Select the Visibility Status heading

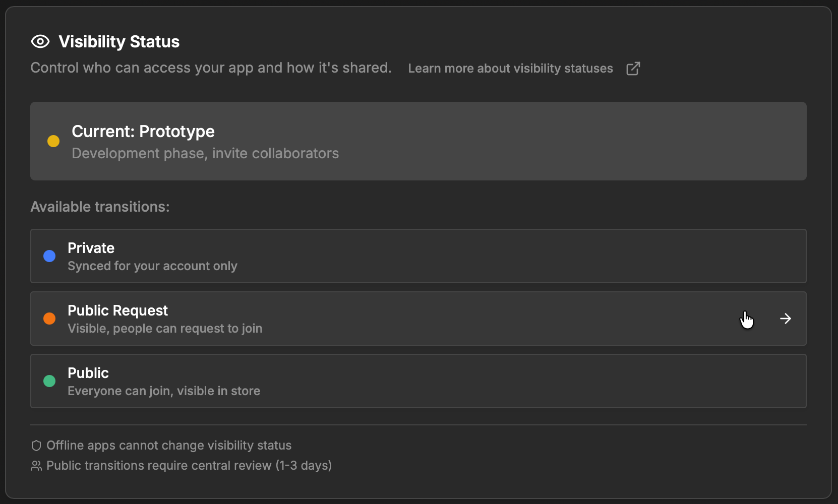coord(119,41)
